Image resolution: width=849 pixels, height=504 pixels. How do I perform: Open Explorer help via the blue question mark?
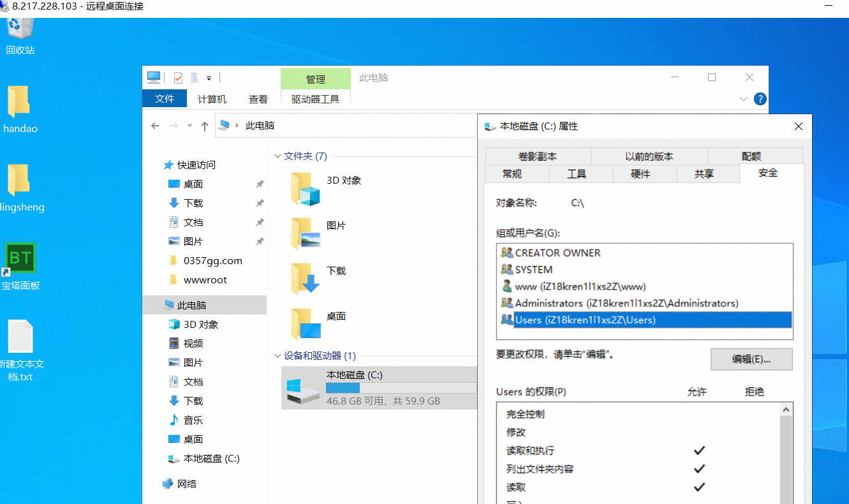coord(760,99)
